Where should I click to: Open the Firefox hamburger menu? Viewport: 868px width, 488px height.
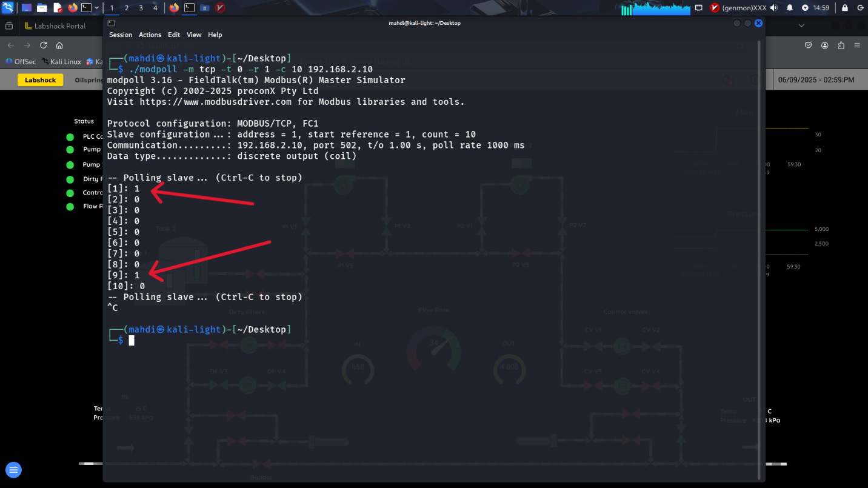click(856, 45)
